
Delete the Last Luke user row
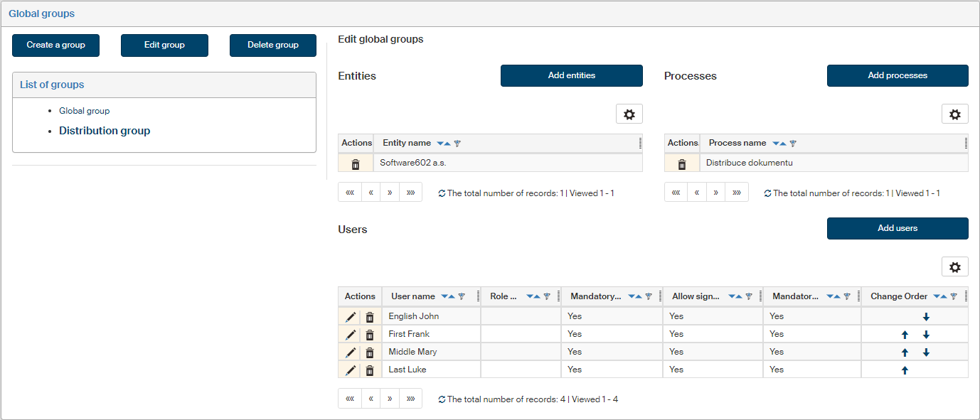tap(370, 370)
